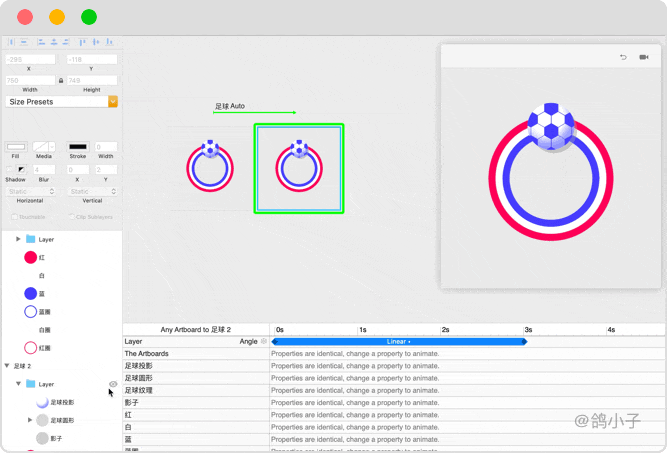Toggle the Touchable checkbox
The height and width of the screenshot is (453, 667).
[14, 217]
